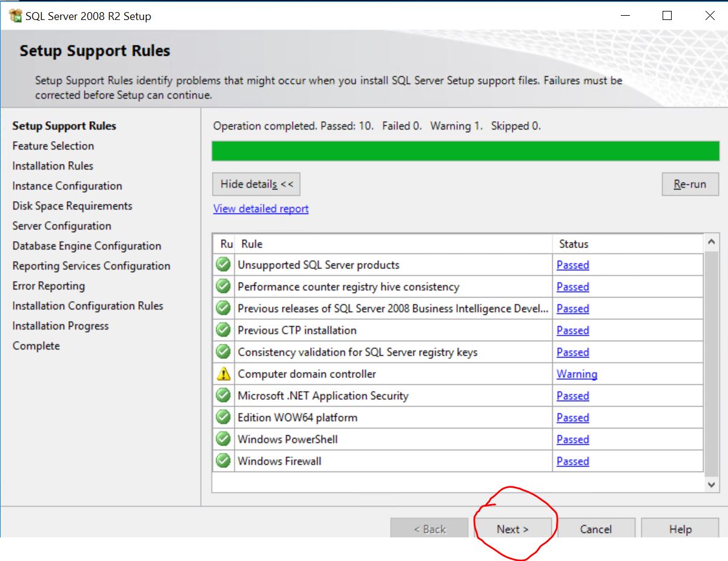Click check icon beside Microsoft .NET Application Security

223,396
